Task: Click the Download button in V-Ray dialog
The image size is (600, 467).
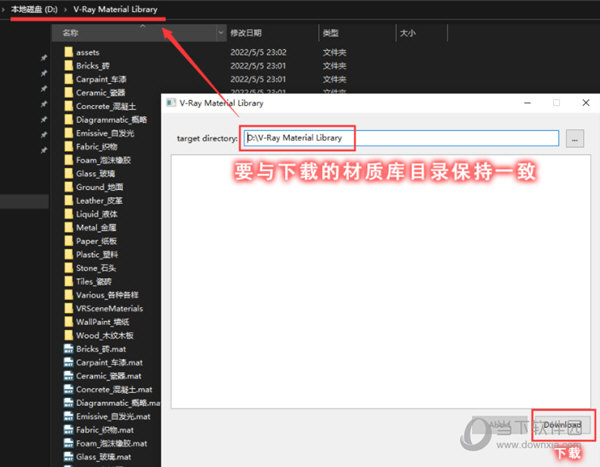Action: tap(562, 425)
